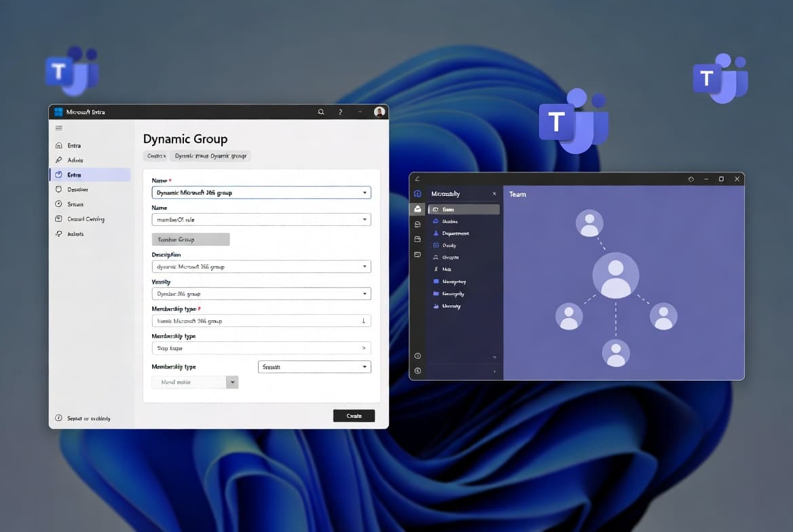Open the hamburger menu in the Entra window
This screenshot has height=532, width=793.
(x=58, y=128)
